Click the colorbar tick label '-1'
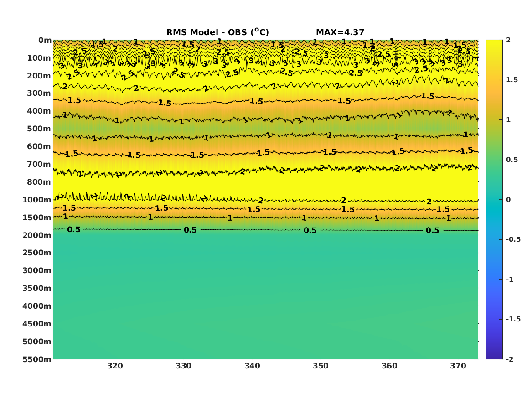This screenshot has width=532, height=399. [x=510, y=279]
